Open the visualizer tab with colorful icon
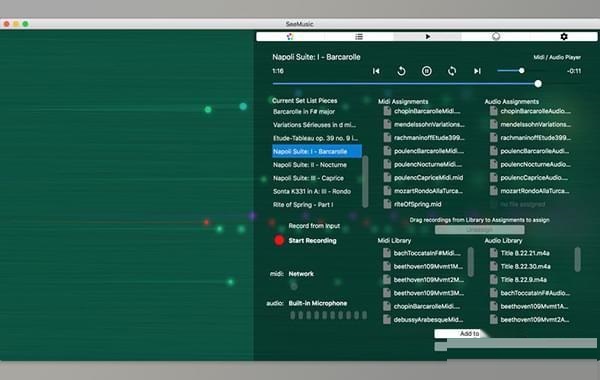Screen dimensions: 600x380 click(x=290, y=36)
